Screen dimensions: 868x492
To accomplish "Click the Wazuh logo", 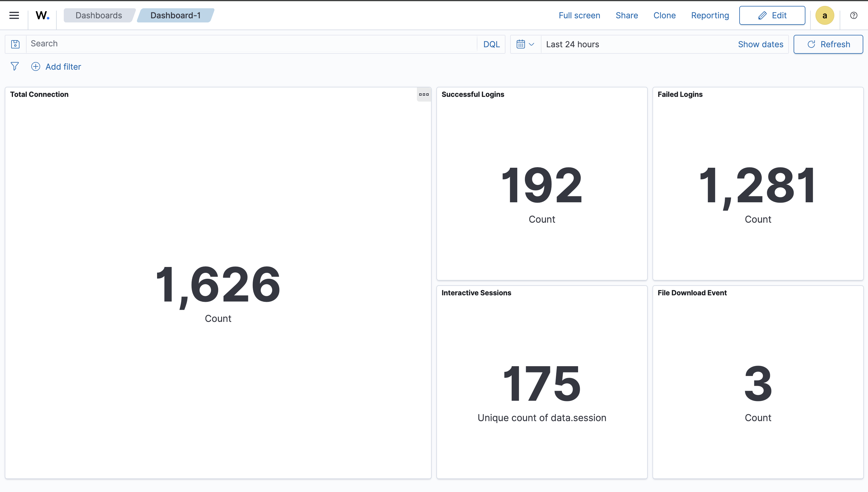I will (42, 15).
